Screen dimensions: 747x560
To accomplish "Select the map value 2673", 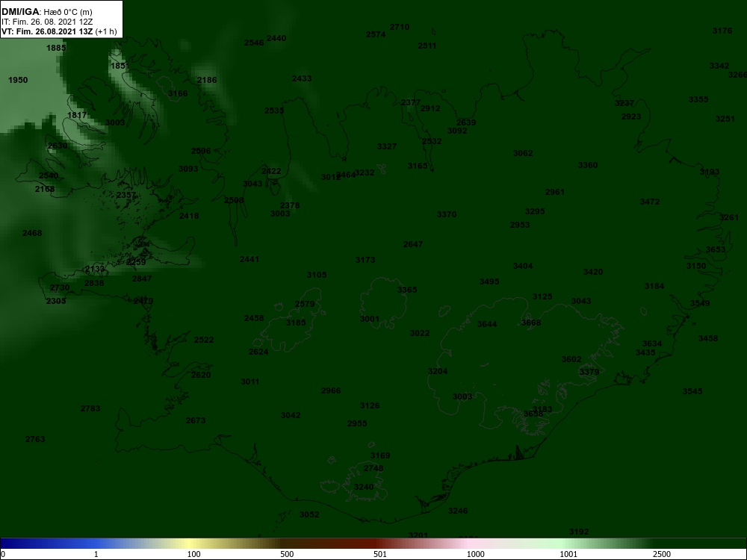I will (x=196, y=420).
